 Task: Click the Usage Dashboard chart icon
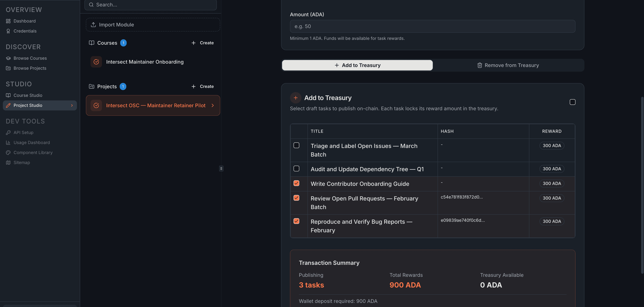tap(8, 142)
